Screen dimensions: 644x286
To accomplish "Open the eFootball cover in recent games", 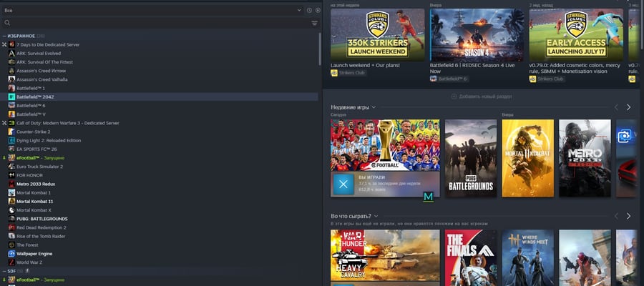I will tap(385, 145).
